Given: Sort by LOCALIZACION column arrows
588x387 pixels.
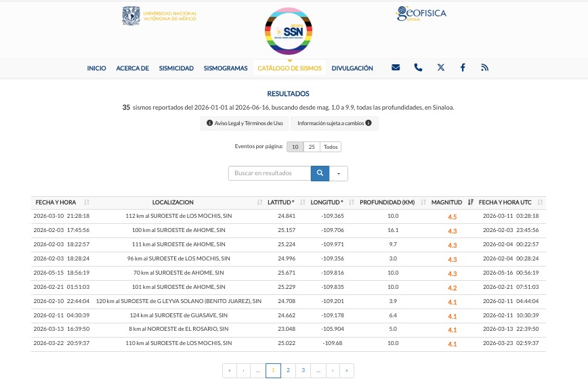Looking at the screenshot, I should pos(259,202).
